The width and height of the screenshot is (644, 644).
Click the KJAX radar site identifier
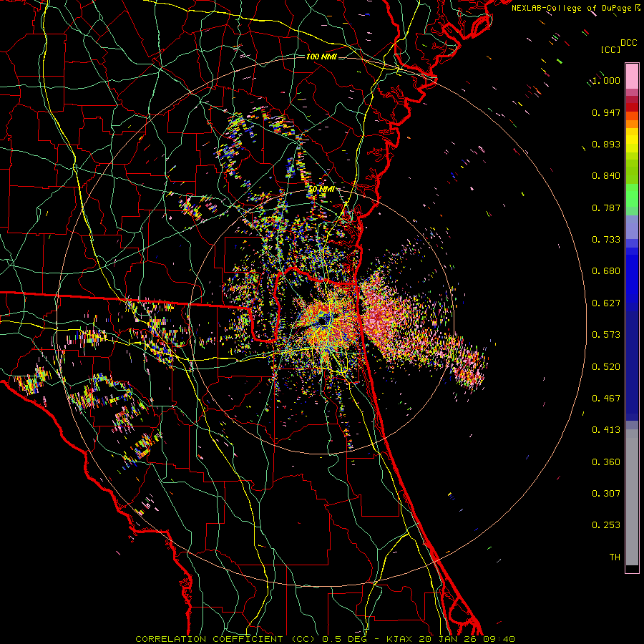click(x=400, y=639)
